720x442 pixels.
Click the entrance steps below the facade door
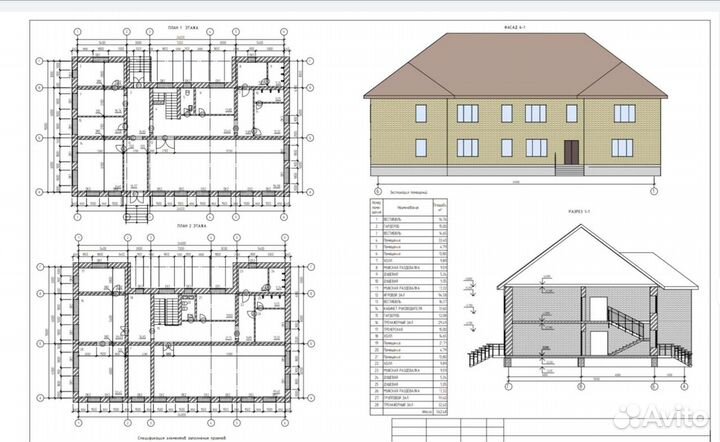point(569,170)
